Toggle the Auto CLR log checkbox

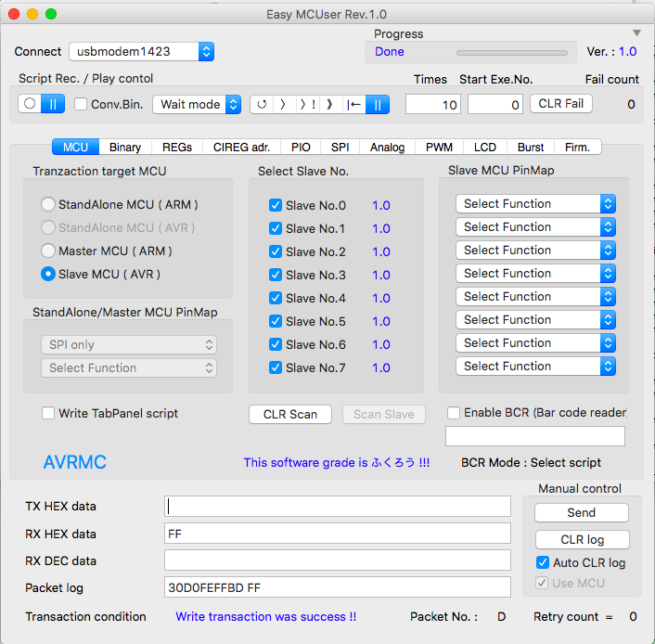pyautogui.click(x=543, y=563)
